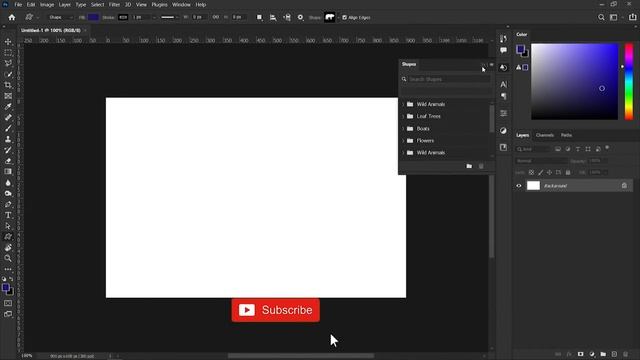Open the Image menu
Viewport: 640px width, 360px height.
[47, 4]
